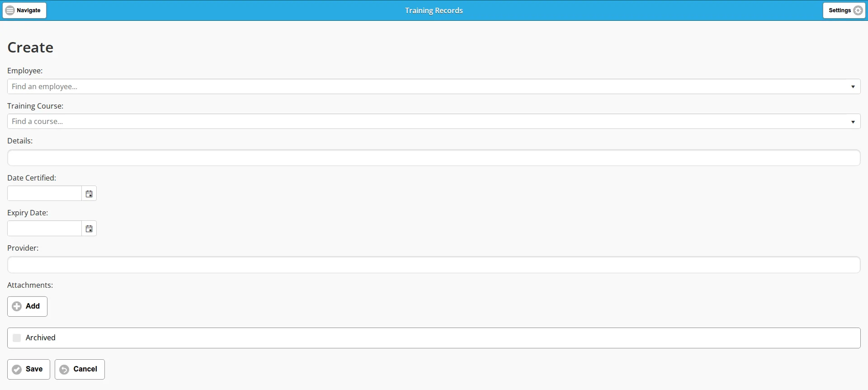
Task: Open the Navigate menu
Action: 24,10
